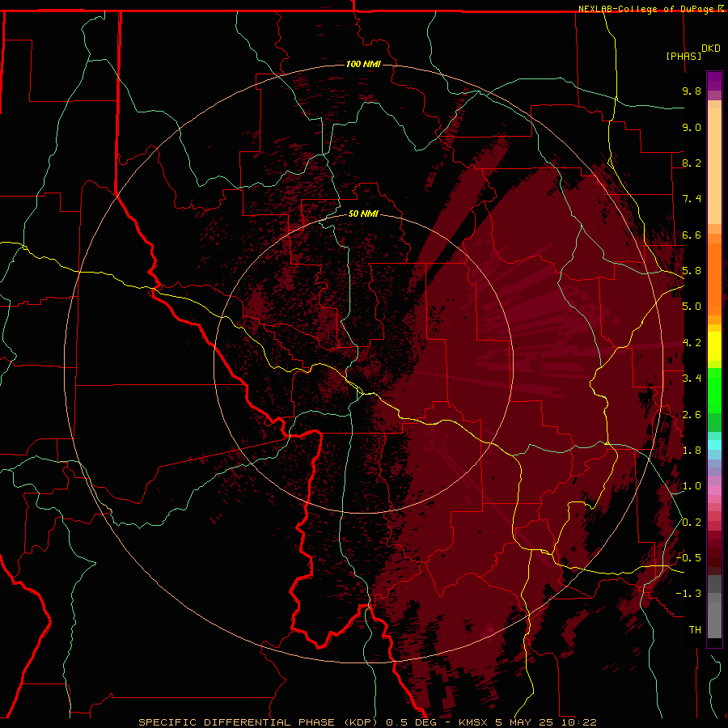Click the SPECIFIC DIFFERENTIAL PHASE (KDP) caption
Screen dimensions: 728x728
tap(258, 722)
